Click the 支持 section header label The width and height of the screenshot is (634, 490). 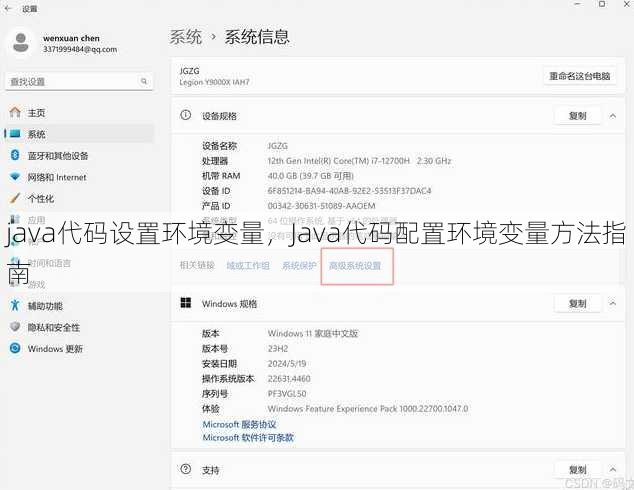pos(211,470)
